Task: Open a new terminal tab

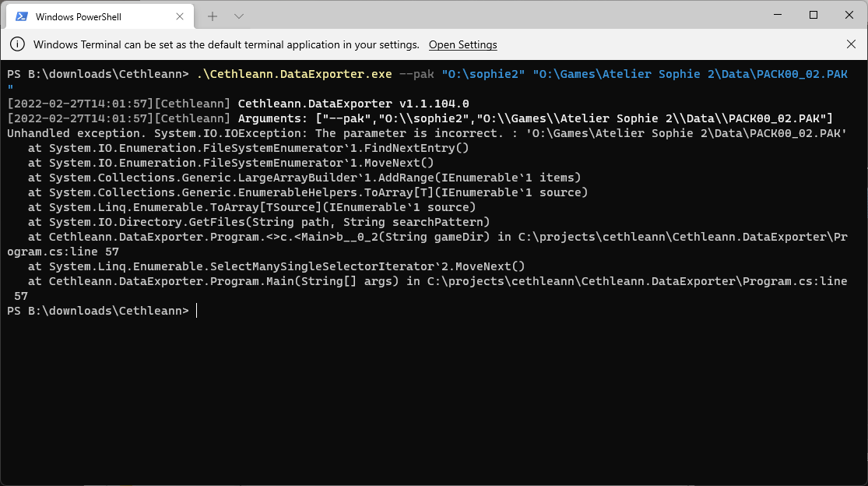Action: [x=213, y=16]
